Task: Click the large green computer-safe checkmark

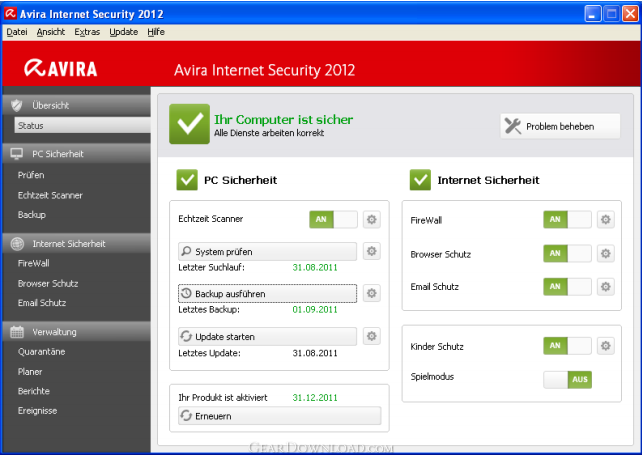Action: (189, 124)
